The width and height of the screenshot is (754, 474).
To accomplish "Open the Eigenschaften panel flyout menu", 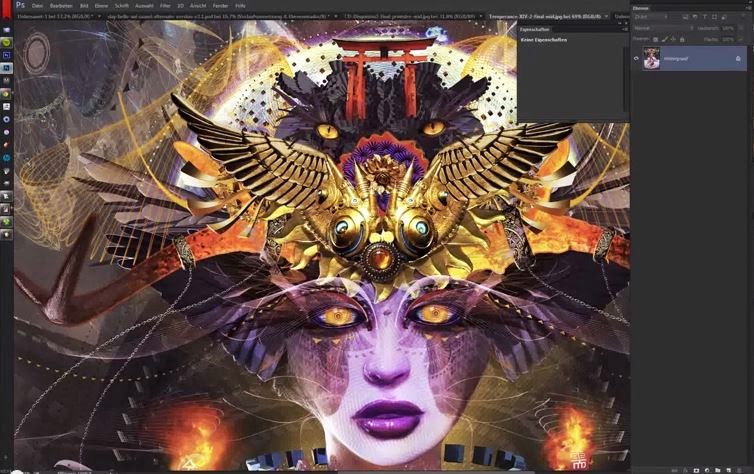I will pos(625,29).
